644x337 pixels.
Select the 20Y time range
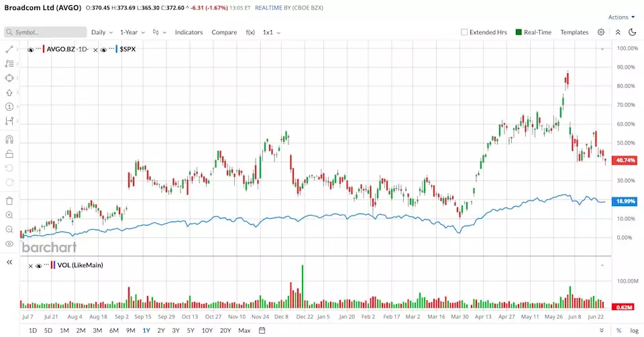point(225,330)
